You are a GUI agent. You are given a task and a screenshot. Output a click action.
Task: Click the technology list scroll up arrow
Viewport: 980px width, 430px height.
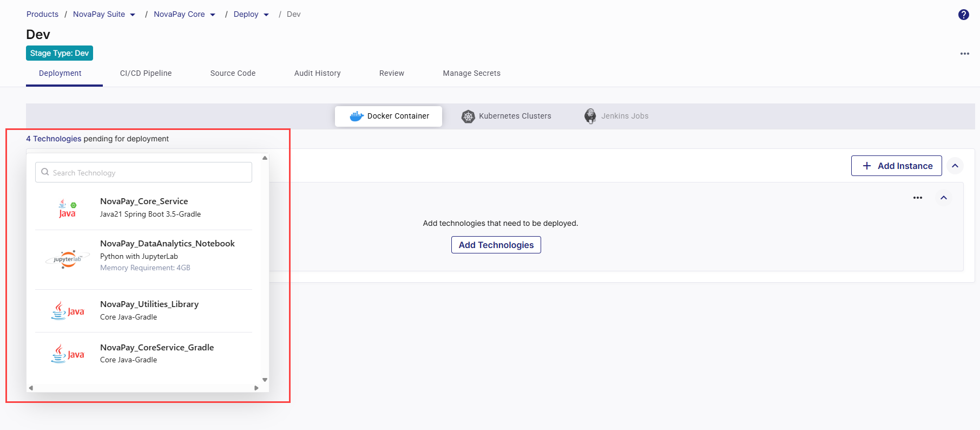[265, 158]
